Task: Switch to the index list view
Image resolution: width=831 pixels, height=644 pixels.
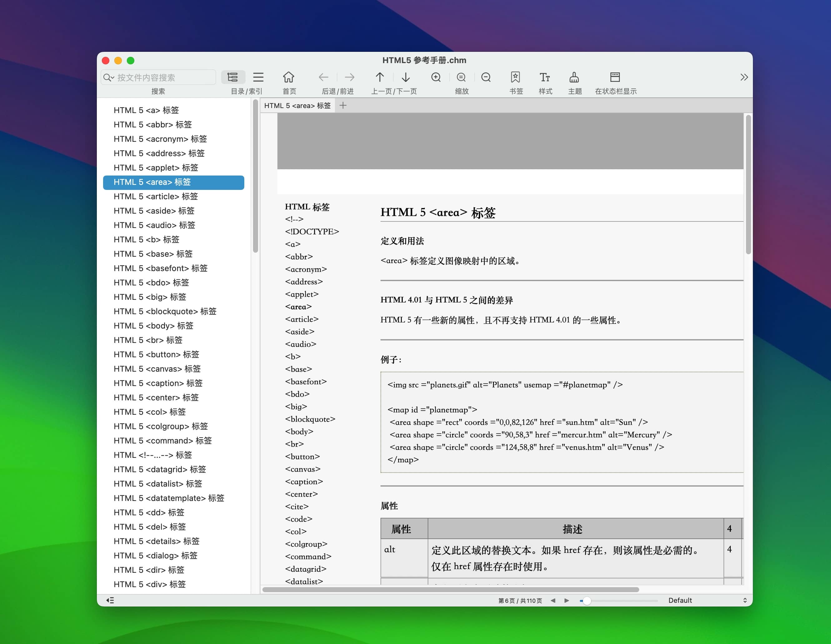Action: pyautogui.click(x=258, y=77)
